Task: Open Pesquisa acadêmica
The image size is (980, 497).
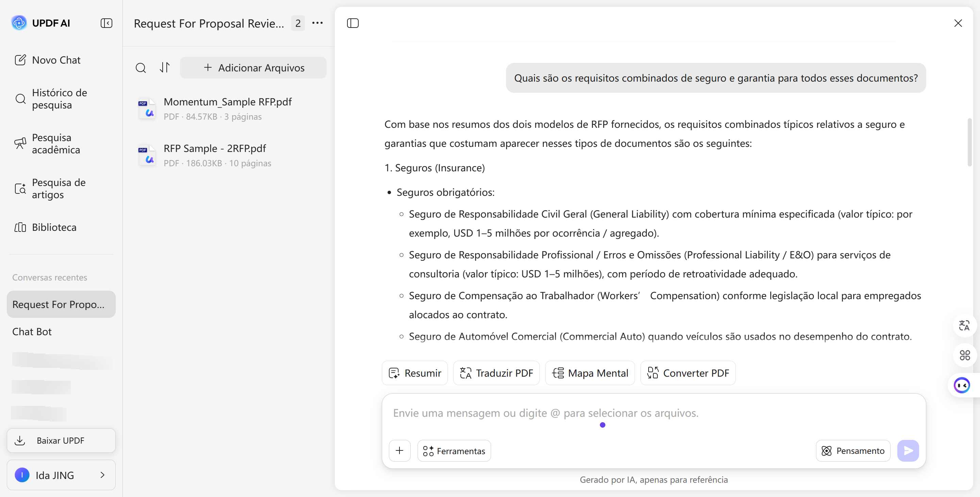Action: point(61,144)
